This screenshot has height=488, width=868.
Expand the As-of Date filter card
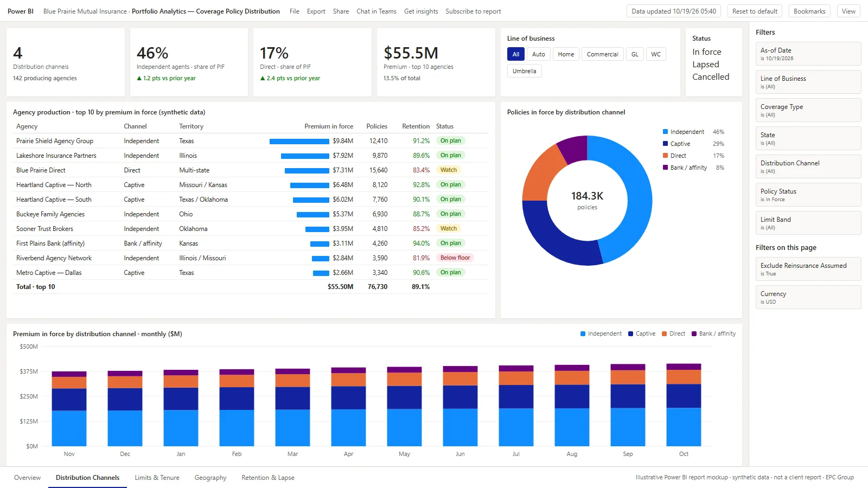[x=808, y=54]
